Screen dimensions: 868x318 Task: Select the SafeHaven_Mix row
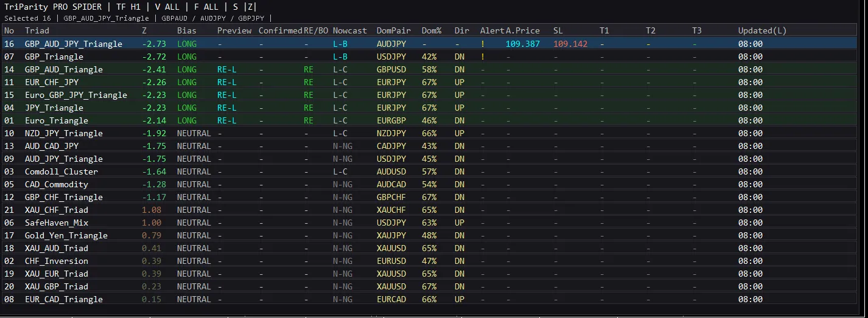(x=429, y=223)
